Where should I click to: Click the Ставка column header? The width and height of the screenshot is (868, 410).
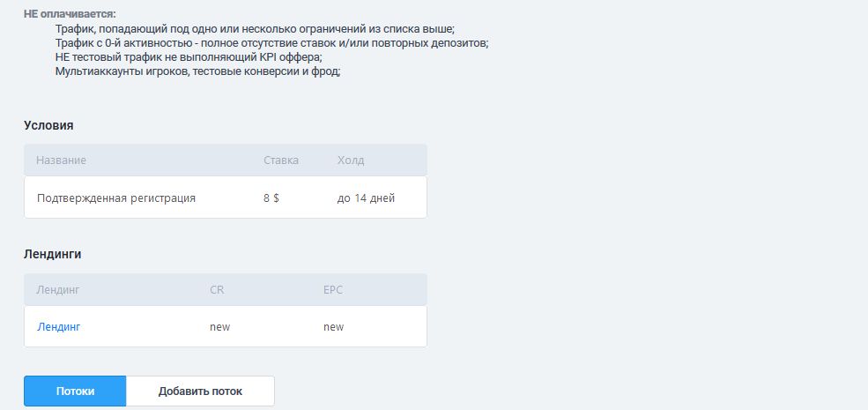280,160
